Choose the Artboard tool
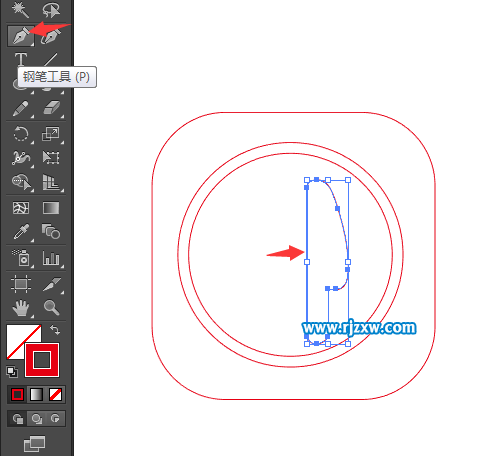Screen dimensions: 481x456 [21, 284]
